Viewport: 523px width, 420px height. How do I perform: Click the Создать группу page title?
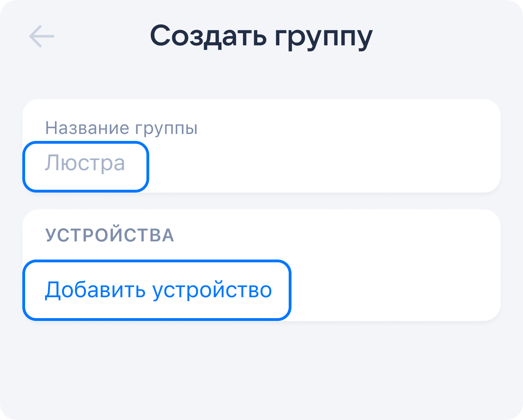261,36
